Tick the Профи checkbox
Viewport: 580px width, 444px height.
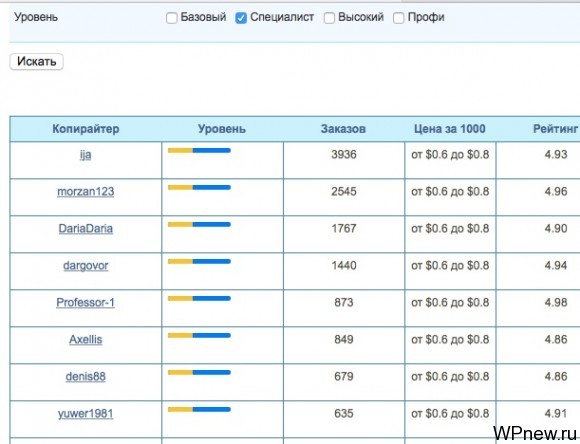click(398, 18)
